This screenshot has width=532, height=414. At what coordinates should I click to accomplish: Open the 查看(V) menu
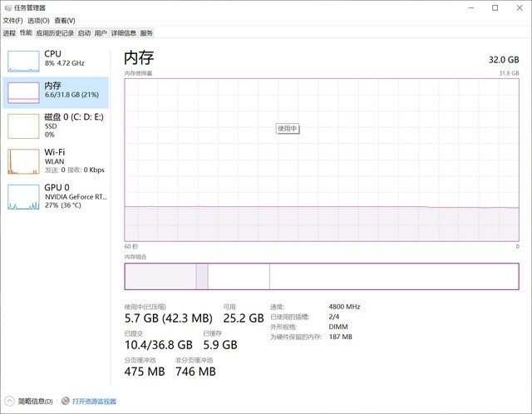click(x=64, y=20)
